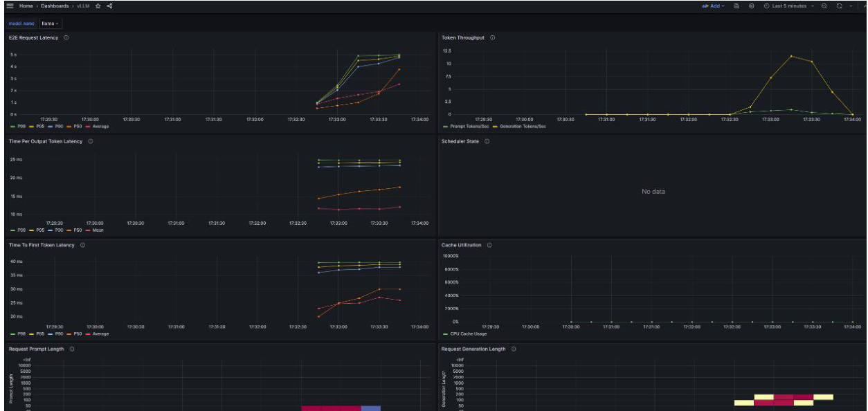The width and height of the screenshot is (868, 411).
Task: Open the hamburger navigation menu
Action: (10, 6)
